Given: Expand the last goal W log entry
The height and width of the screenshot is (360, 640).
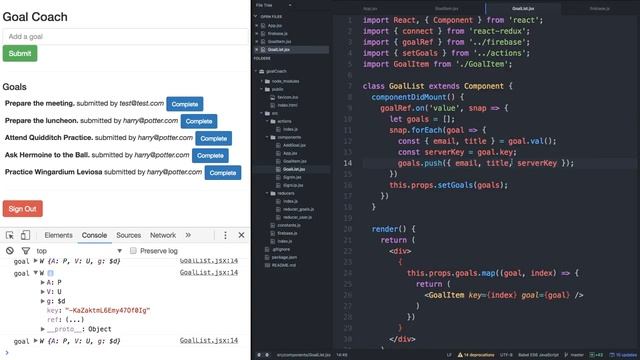Looking at the screenshot, I should [36, 340].
